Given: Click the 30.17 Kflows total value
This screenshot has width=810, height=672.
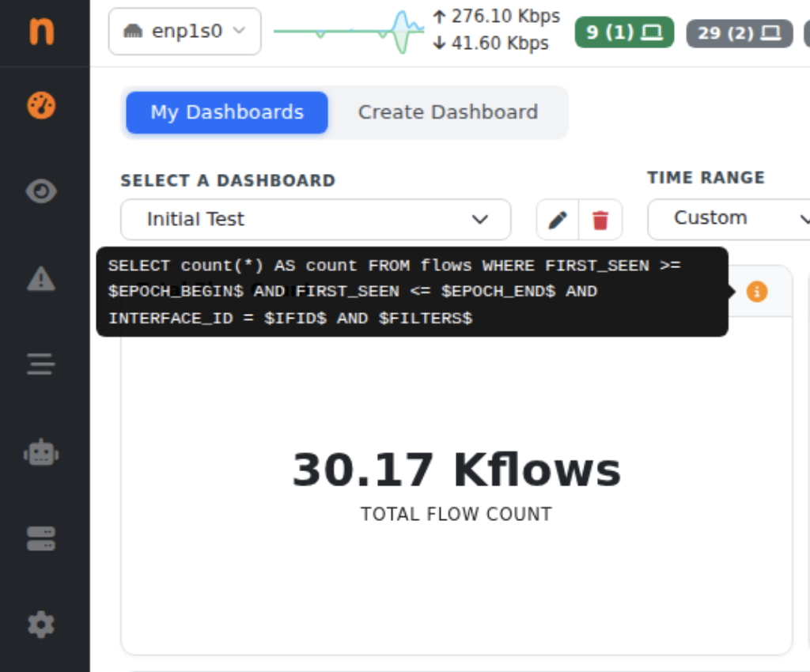Looking at the screenshot, I should coord(456,470).
